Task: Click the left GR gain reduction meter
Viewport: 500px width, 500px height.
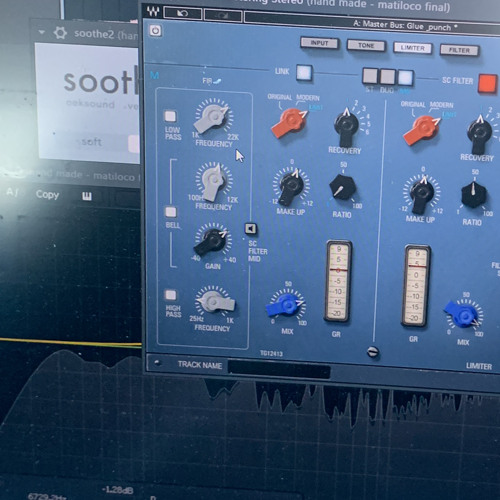Action: (338, 282)
